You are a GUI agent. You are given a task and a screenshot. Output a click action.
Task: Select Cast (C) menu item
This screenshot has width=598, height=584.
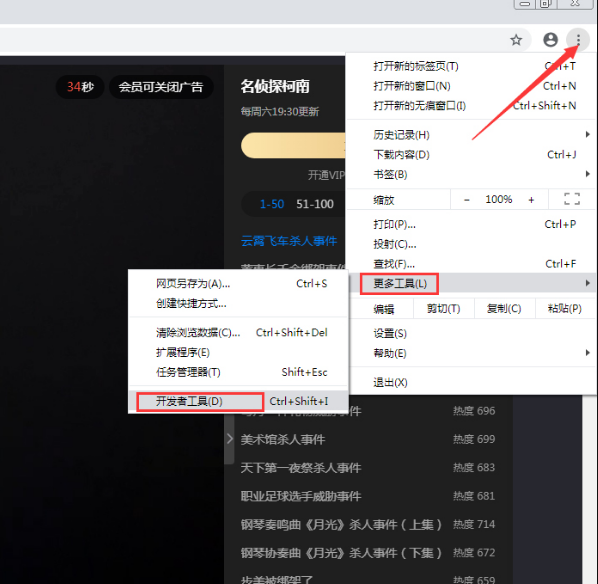[x=471, y=244]
